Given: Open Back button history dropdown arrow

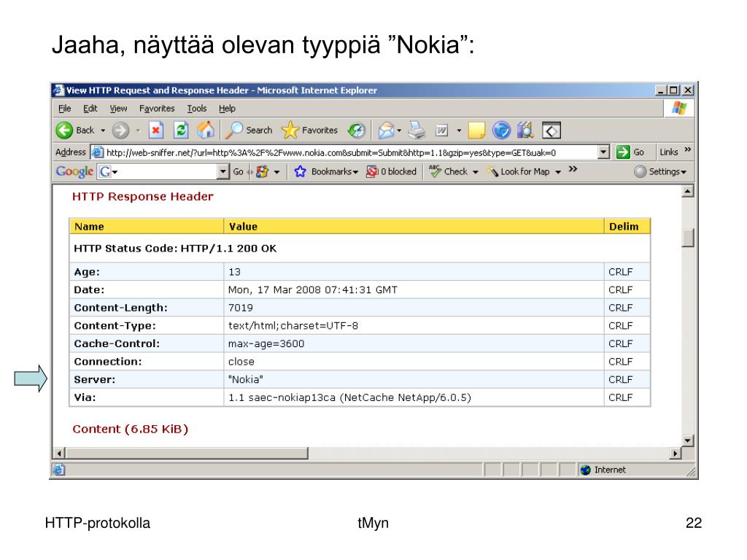Looking at the screenshot, I should 103,131.
